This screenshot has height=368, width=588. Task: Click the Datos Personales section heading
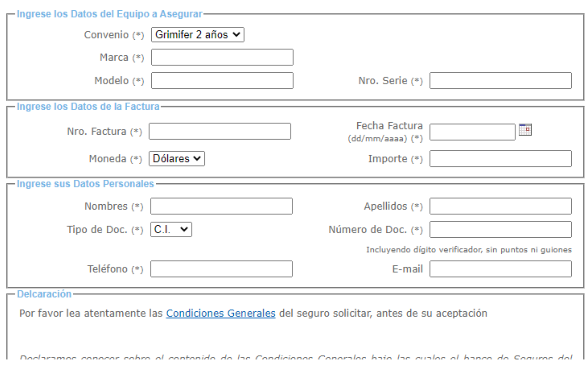click(x=85, y=184)
